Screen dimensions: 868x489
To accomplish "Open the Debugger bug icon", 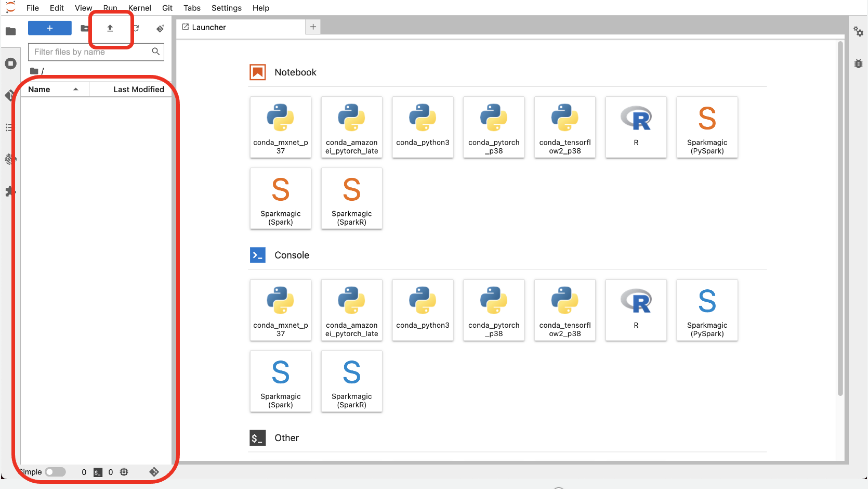I will point(859,63).
